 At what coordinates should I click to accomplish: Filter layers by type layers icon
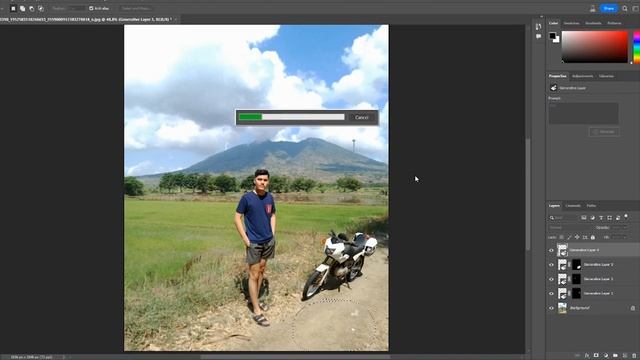click(601, 218)
